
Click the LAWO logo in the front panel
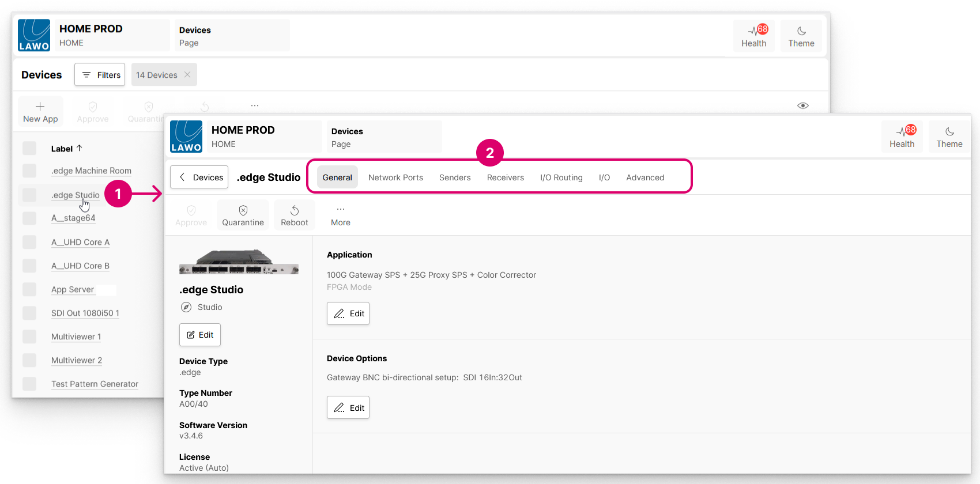186,137
